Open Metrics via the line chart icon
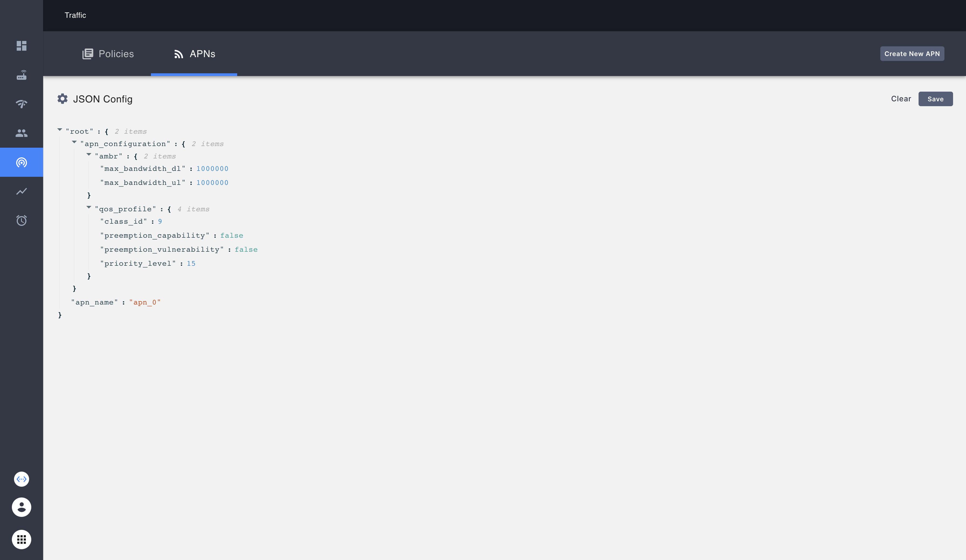Screen dimensions: 966x560 point(22,191)
